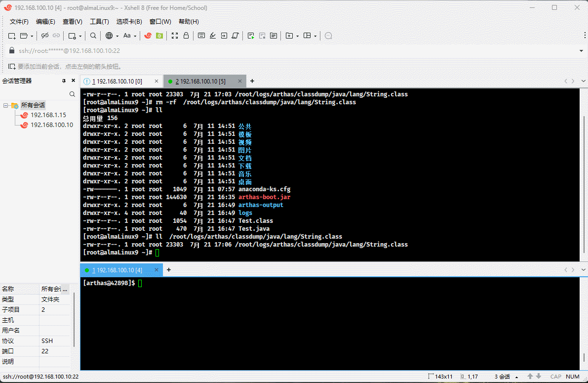Click the greyed Reconnect link icon
The image size is (588, 383).
56,36
